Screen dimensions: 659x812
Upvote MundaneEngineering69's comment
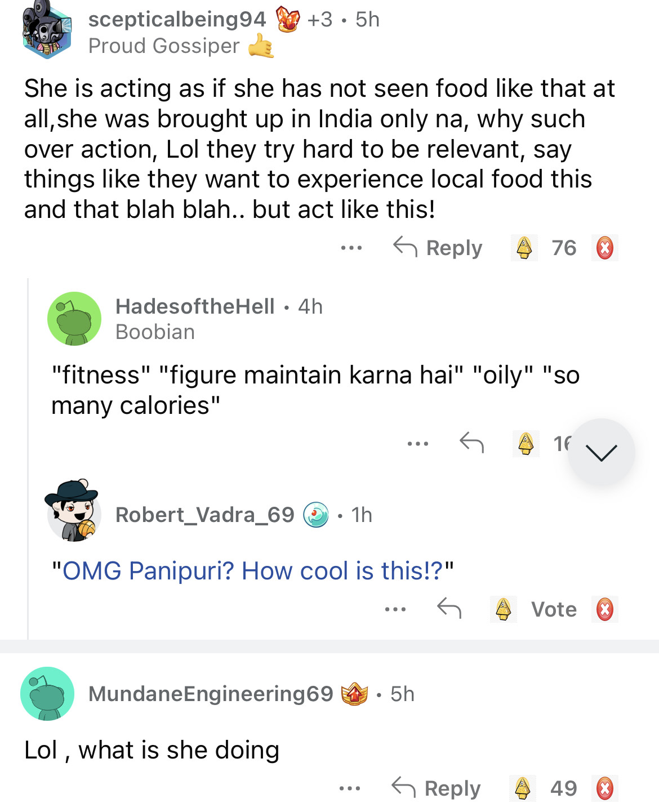(523, 788)
